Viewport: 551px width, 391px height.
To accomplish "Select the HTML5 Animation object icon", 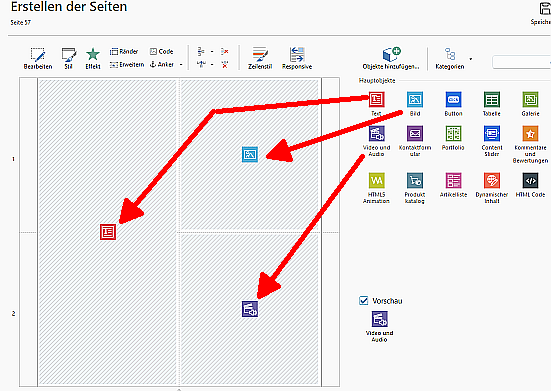I will click(x=376, y=181).
